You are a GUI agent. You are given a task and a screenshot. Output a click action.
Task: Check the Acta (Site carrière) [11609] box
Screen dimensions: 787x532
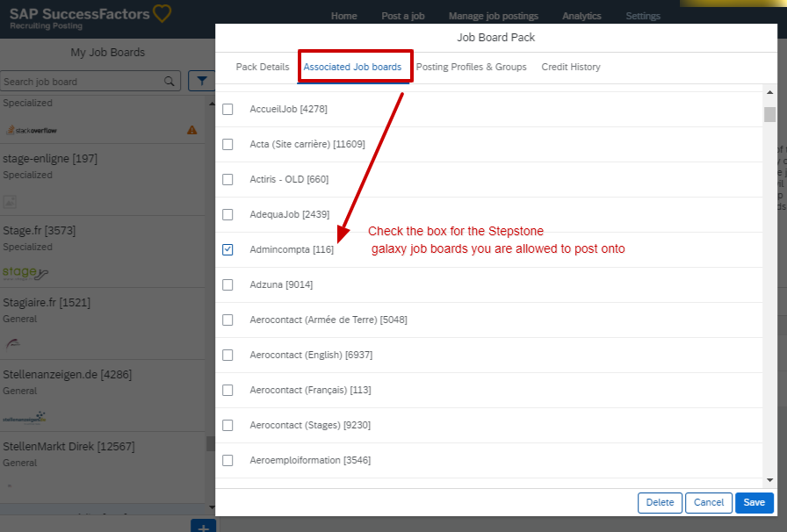227,145
